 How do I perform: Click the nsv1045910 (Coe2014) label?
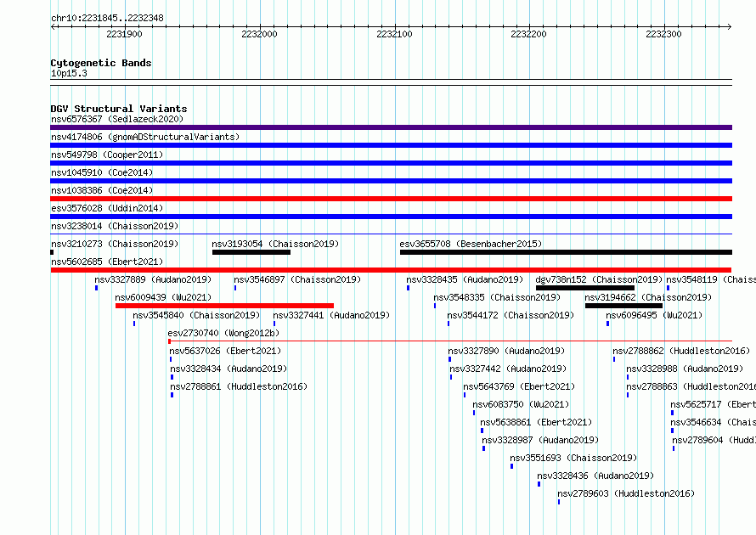(x=102, y=172)
